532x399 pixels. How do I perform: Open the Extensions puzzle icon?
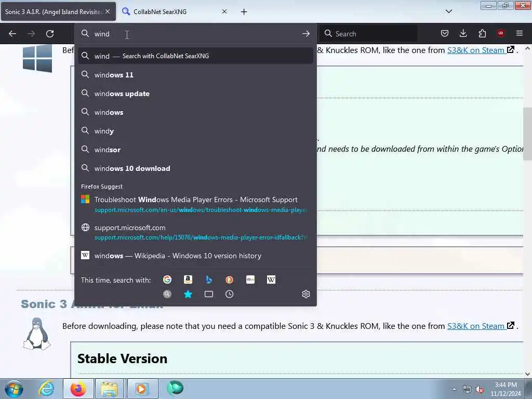pos(482,33)
